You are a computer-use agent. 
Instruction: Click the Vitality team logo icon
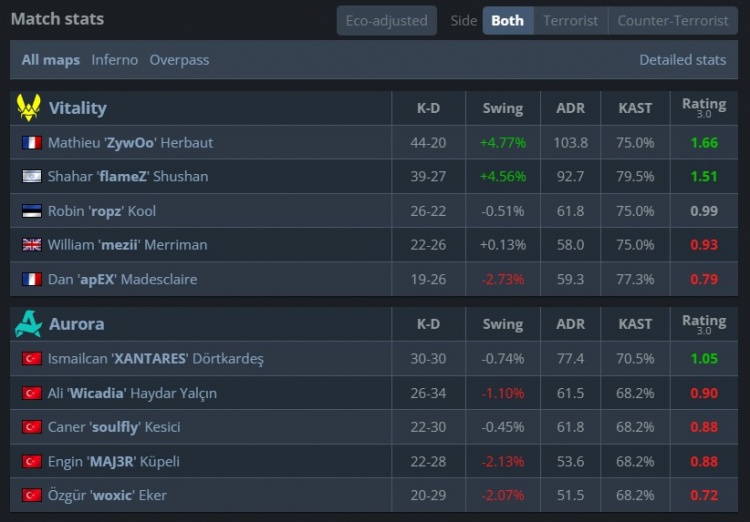point(28,107)
